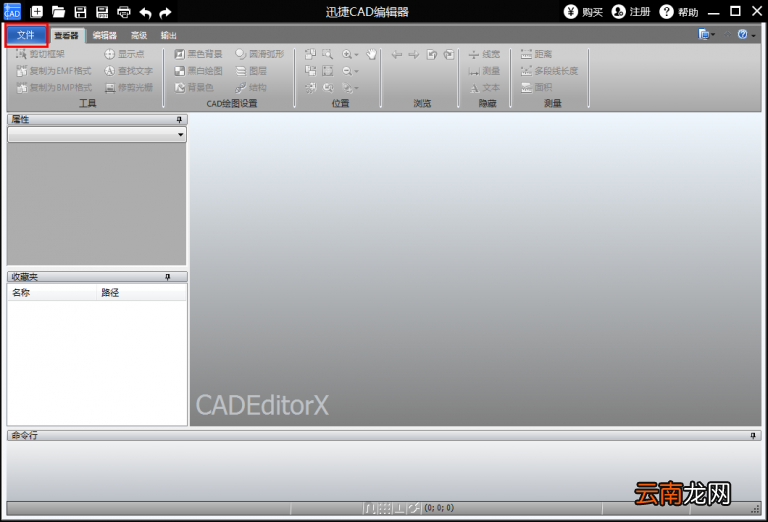
Task: Click the 注册 register button
Action: tap(631, 11)
